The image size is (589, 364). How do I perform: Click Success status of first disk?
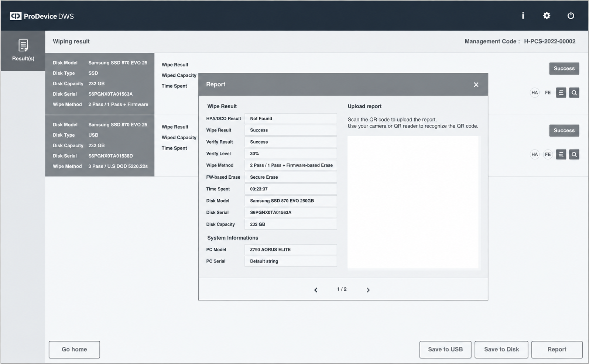coord(564,68)
